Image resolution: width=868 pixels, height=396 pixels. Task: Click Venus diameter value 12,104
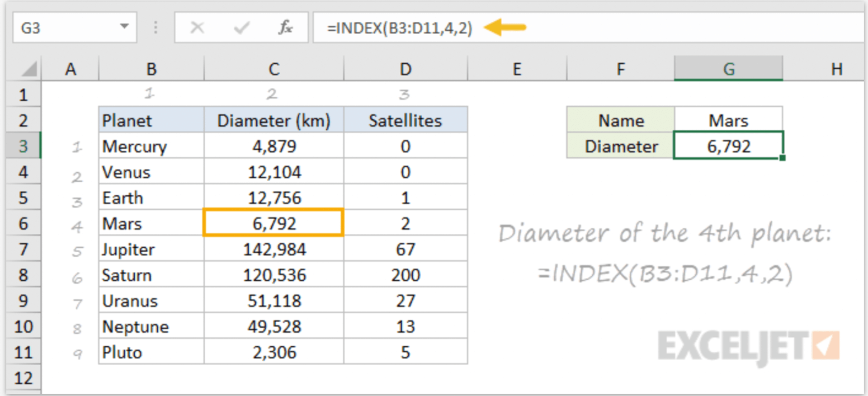click(274, 172)
